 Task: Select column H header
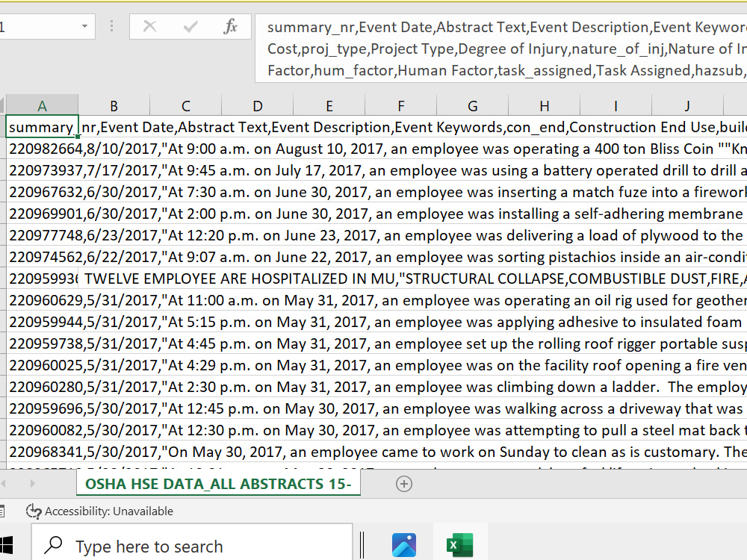pos(544,106)
